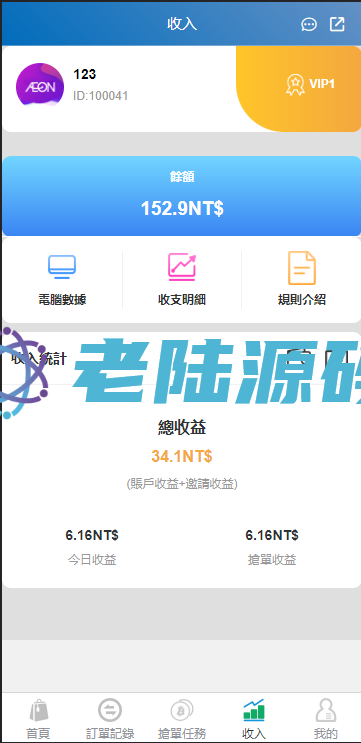This screenshot has height=743, width=361.
Task: Tap the 規則介紹 label
Action: click(302, 299)
